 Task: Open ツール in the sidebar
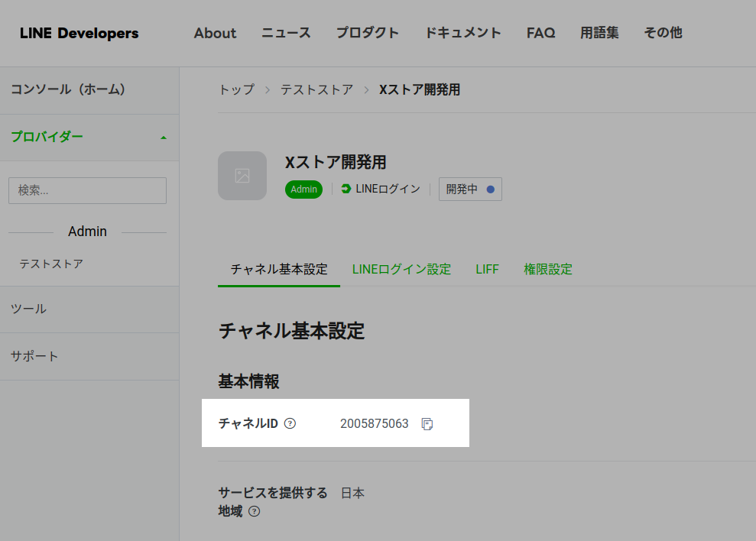click(89, 309)
